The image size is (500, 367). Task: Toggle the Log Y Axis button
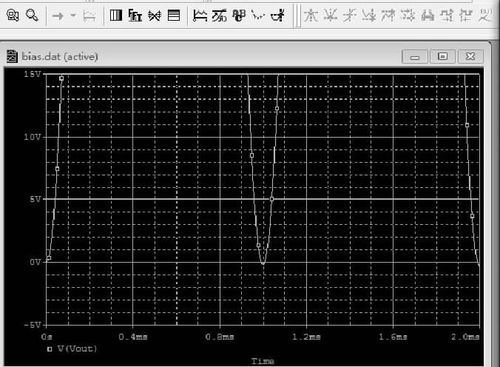tap(174, 15)
